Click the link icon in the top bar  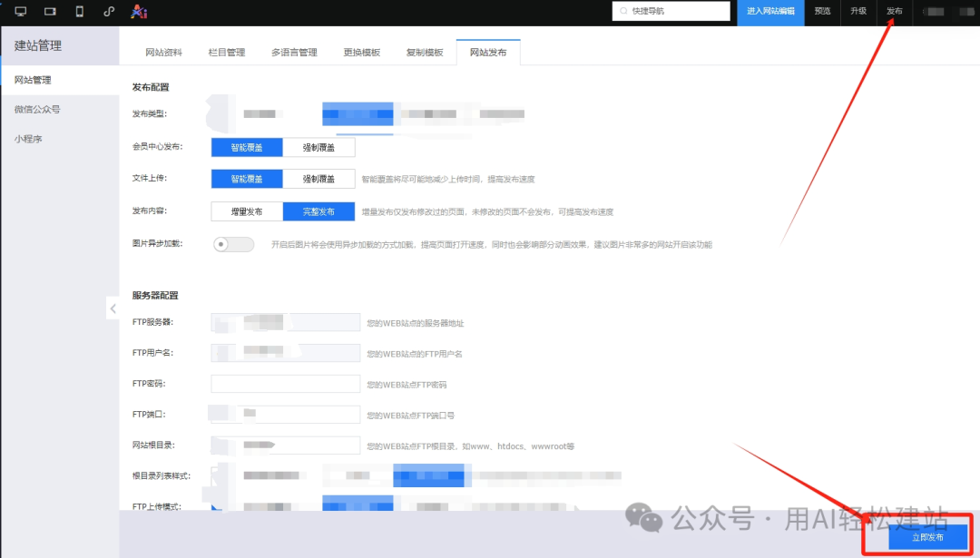coord(109,12)
